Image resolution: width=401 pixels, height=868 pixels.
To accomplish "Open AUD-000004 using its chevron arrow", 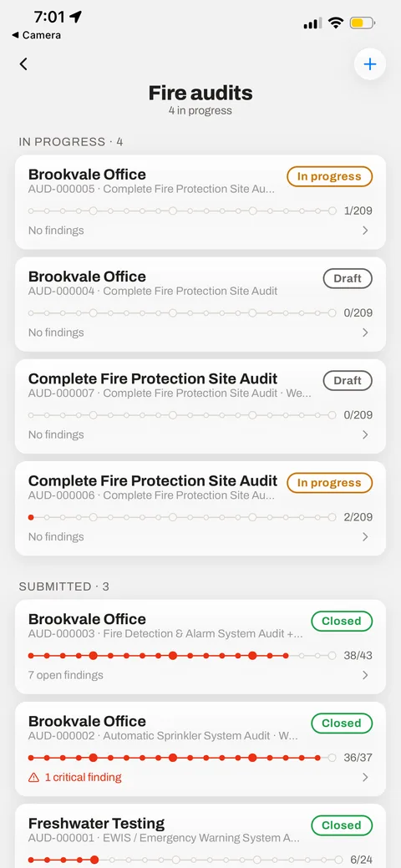I will (365, 332).
